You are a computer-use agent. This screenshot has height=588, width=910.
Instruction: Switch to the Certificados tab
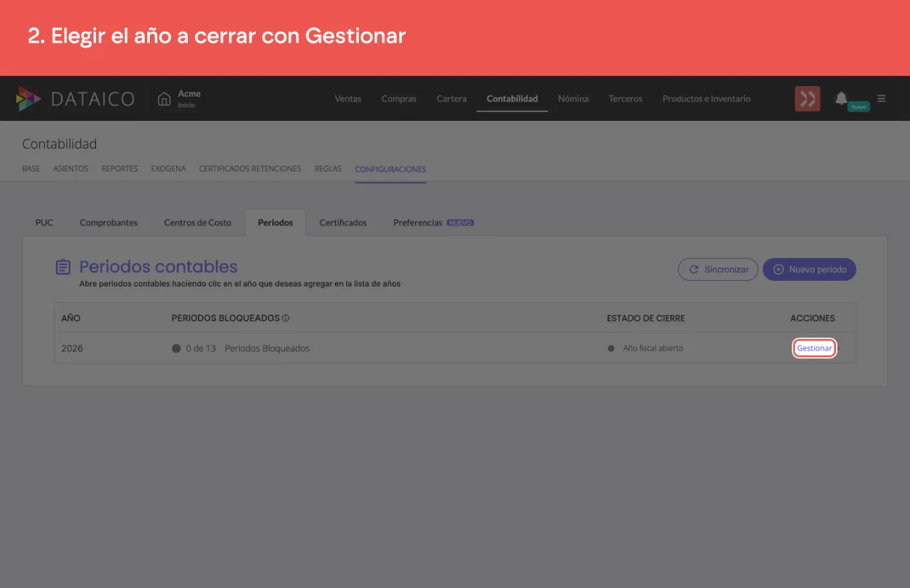click(343, 223)
